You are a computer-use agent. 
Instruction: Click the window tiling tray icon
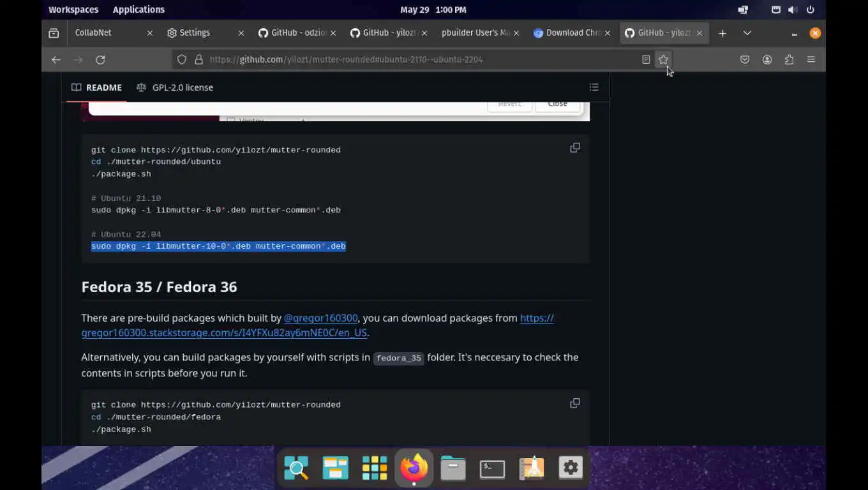[743, 10]
